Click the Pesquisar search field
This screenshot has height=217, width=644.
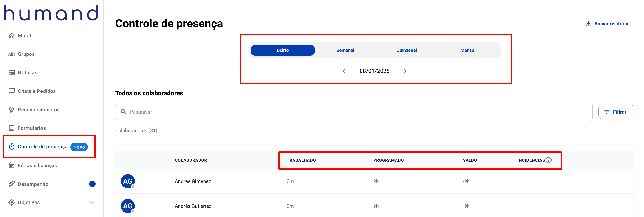354,112
